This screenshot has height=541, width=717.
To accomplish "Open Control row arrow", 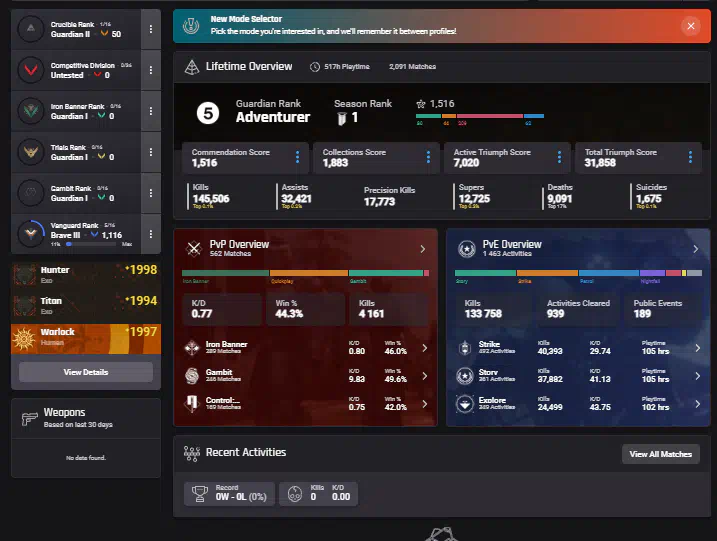I will coord(424,404).
